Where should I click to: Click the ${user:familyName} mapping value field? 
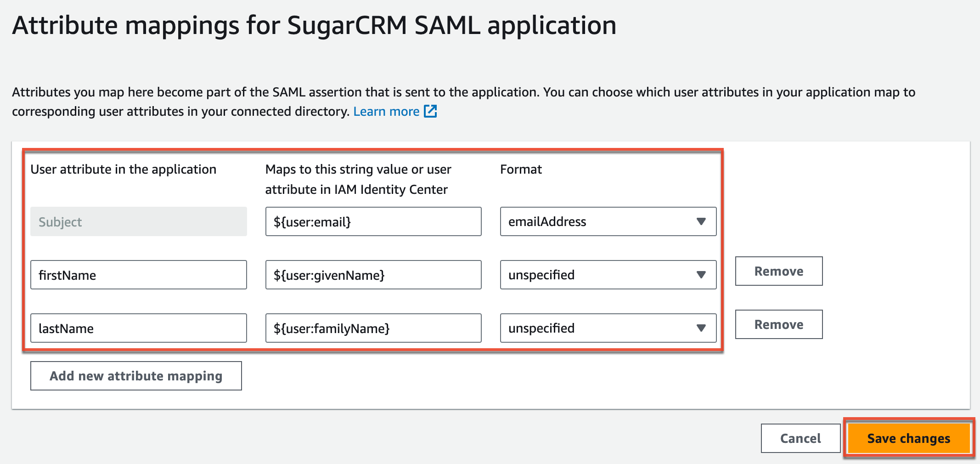[x=373, y=328]
